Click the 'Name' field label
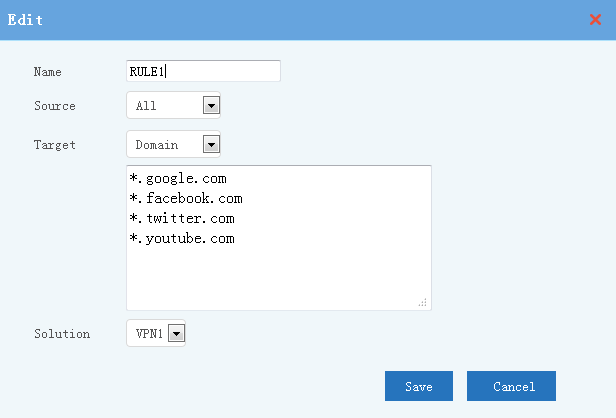 (x=48, y=72)
